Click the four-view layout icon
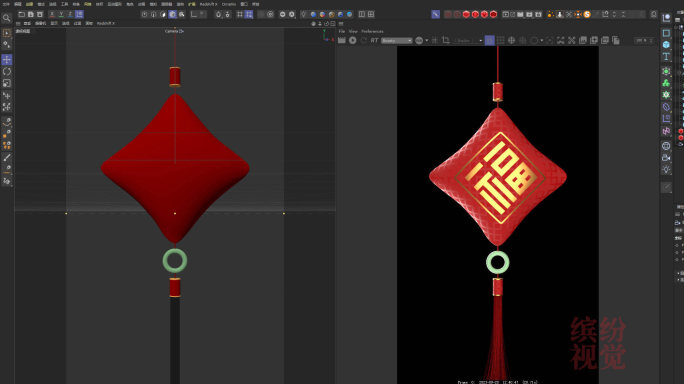 (x=371, y=14)
